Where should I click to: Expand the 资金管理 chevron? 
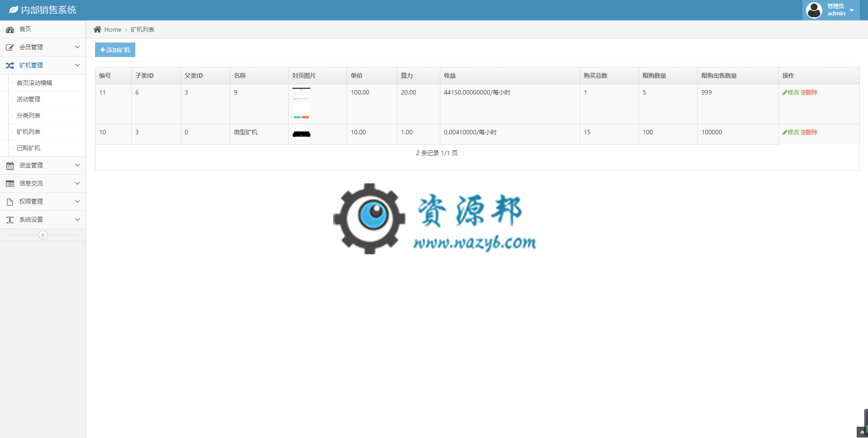point(77,165)
